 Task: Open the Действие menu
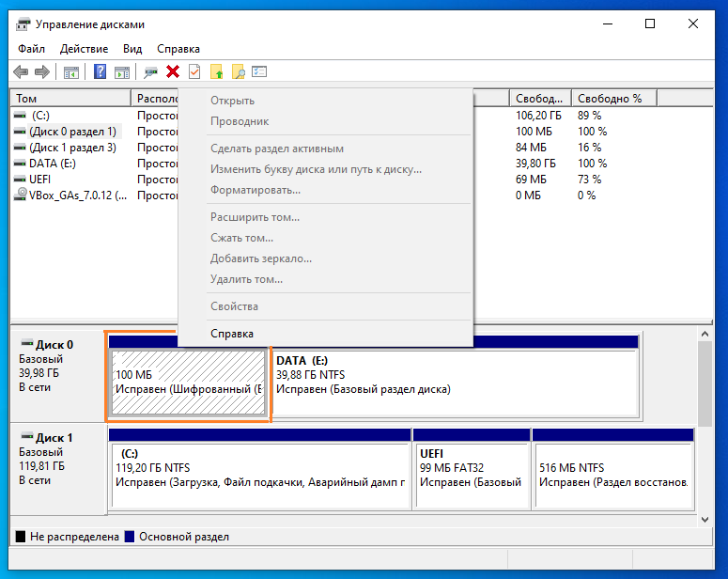point(84,49)
